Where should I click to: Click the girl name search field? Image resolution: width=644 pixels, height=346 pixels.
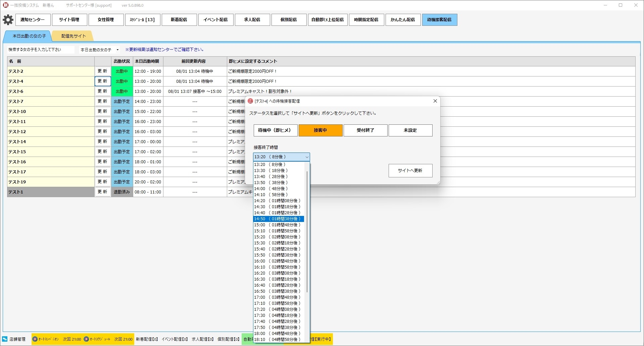coord(40,50)
